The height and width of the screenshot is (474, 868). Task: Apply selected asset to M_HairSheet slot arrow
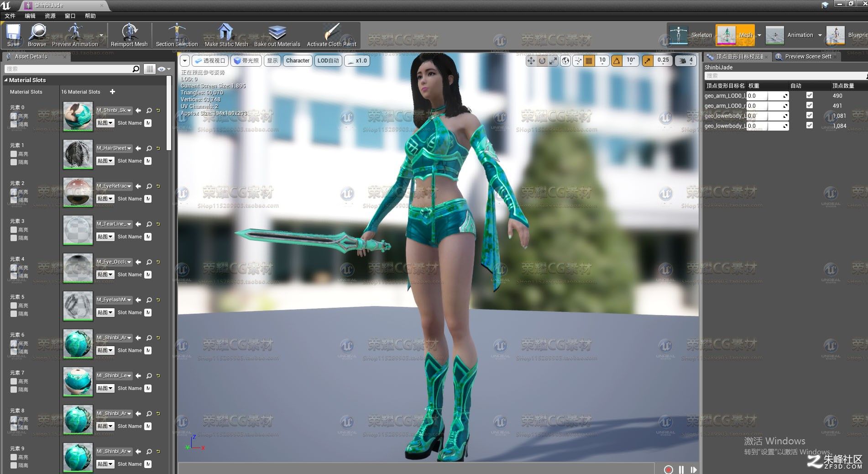(x=138, y=148)
